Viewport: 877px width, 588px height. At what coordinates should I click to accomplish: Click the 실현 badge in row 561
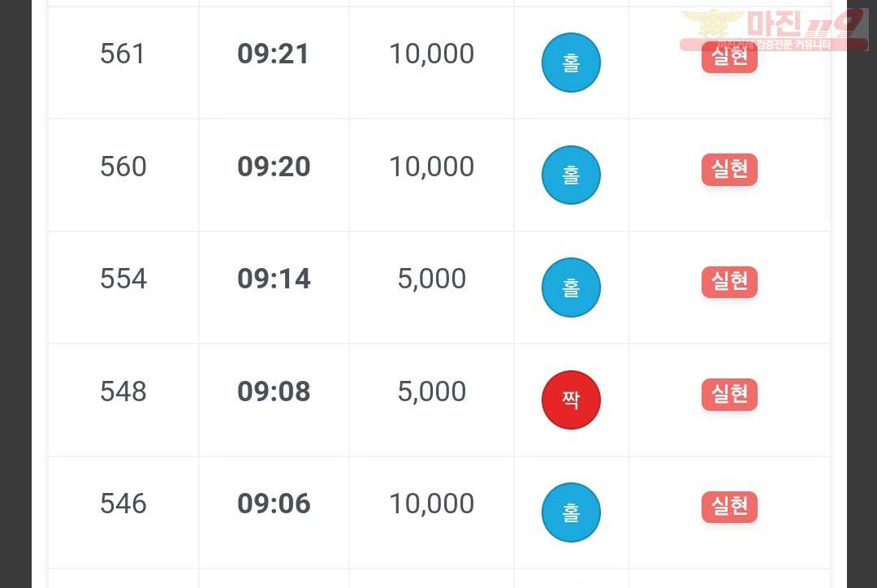pos(729,57)
